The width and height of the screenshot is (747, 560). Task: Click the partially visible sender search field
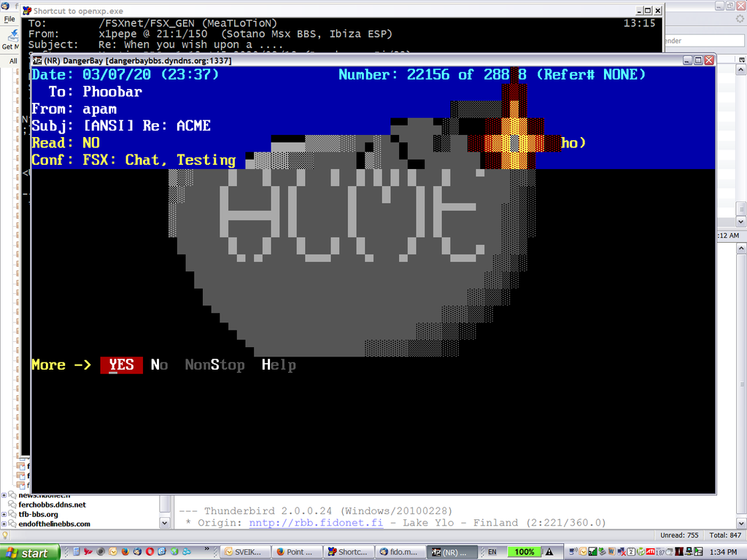tap(705, 41)
